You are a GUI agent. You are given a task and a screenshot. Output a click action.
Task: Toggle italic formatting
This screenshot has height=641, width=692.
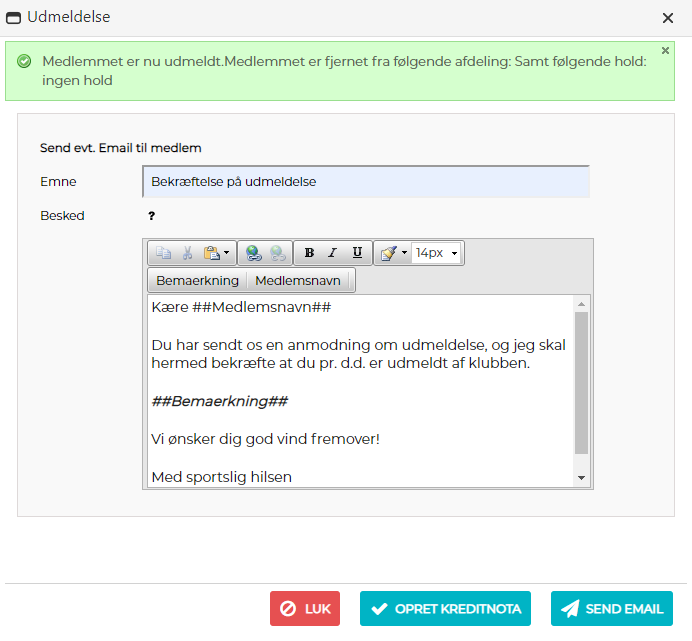333,253
